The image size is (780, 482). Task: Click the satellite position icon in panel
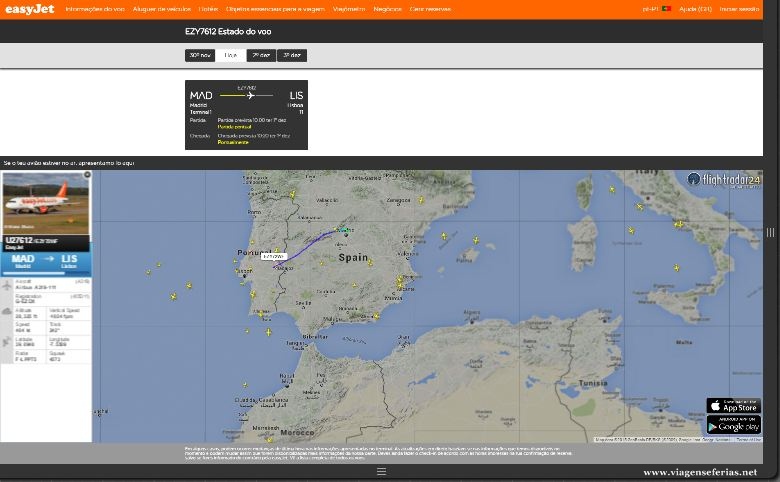click(x=6, y=342)
